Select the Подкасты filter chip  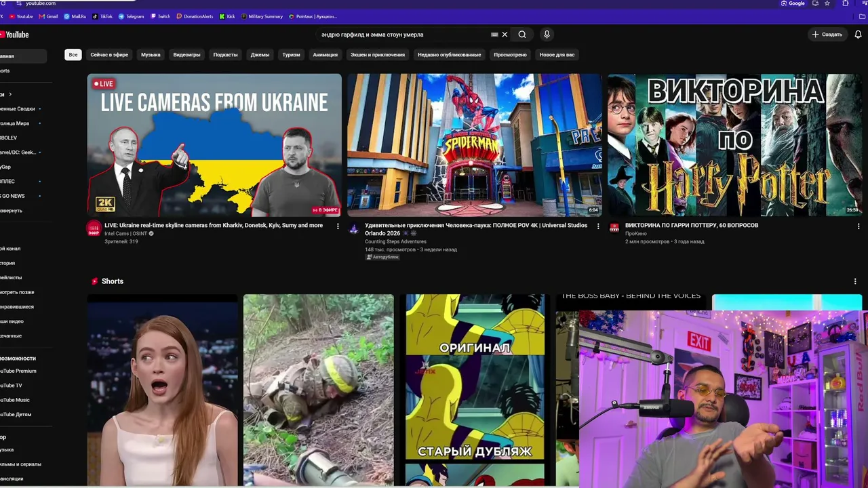point(225,55)
